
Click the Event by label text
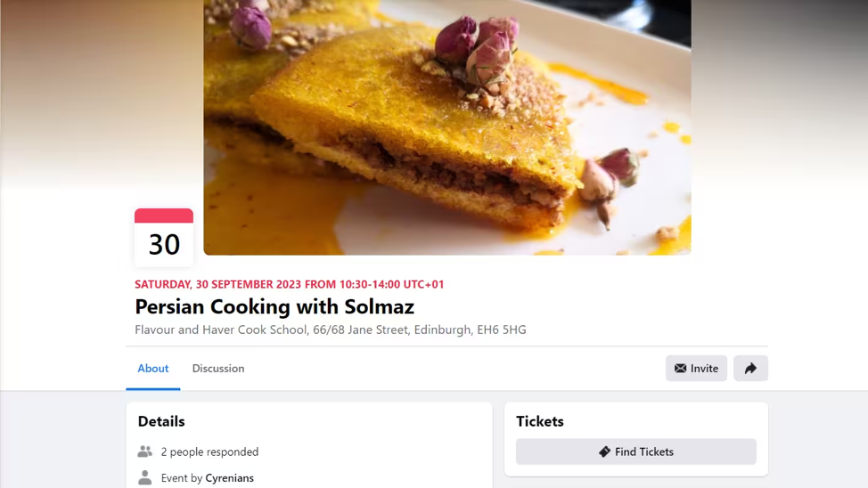pyautogui.click(x=182, y=478)
